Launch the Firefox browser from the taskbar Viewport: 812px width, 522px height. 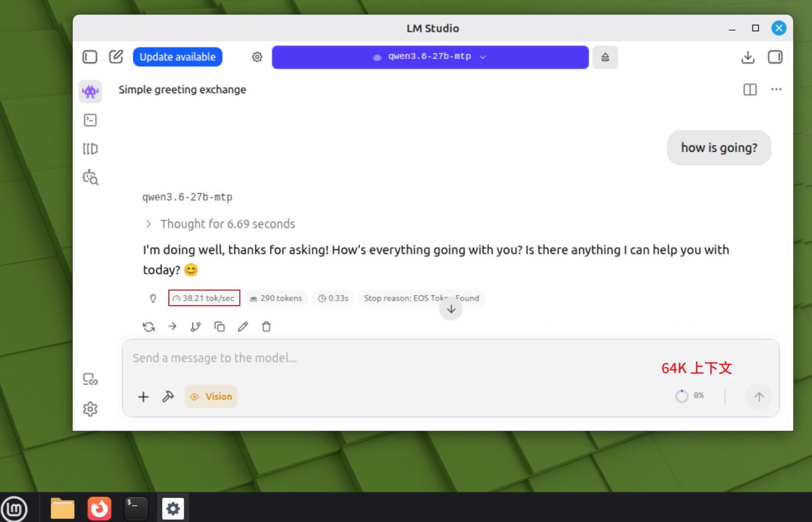pos(99,509)
